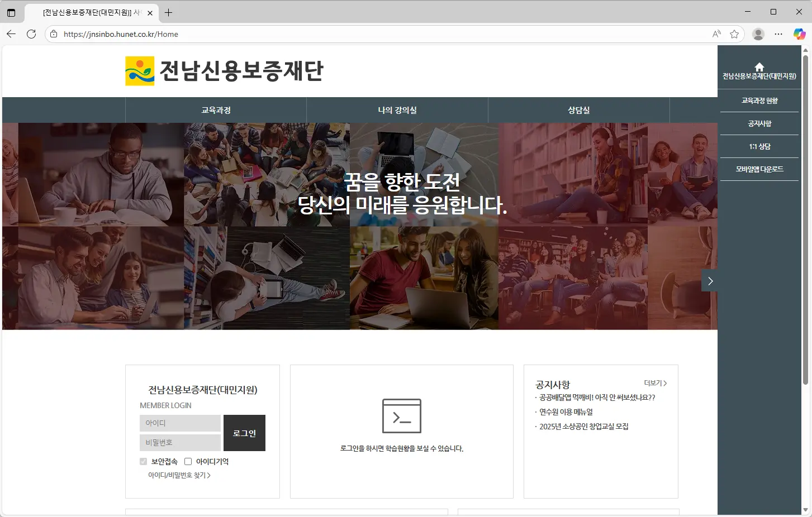Select the 나의 강의실 menu item
The height and width of the screenshot is (517, 812).
pyautogui.click(x=397, y=110)
